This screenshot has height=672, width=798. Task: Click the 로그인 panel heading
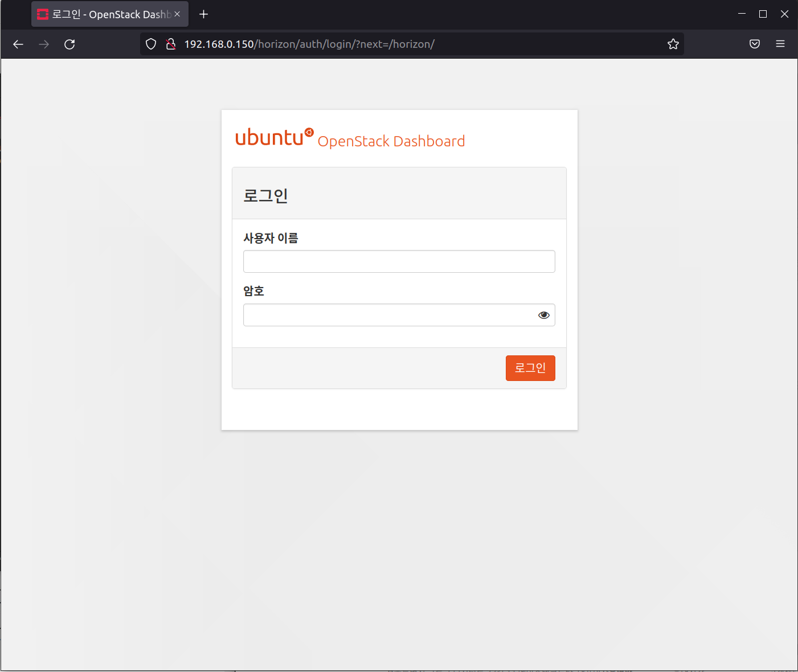[x=265, y=195]
